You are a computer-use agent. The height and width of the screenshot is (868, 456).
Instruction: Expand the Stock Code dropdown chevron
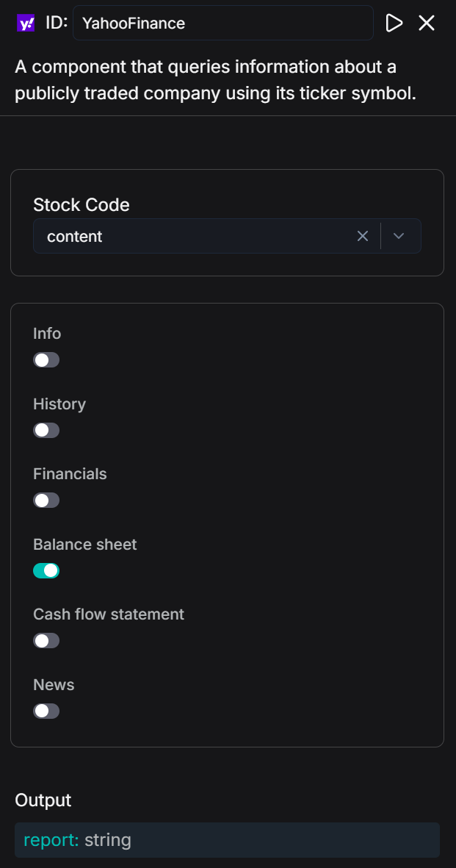[399, 236]
